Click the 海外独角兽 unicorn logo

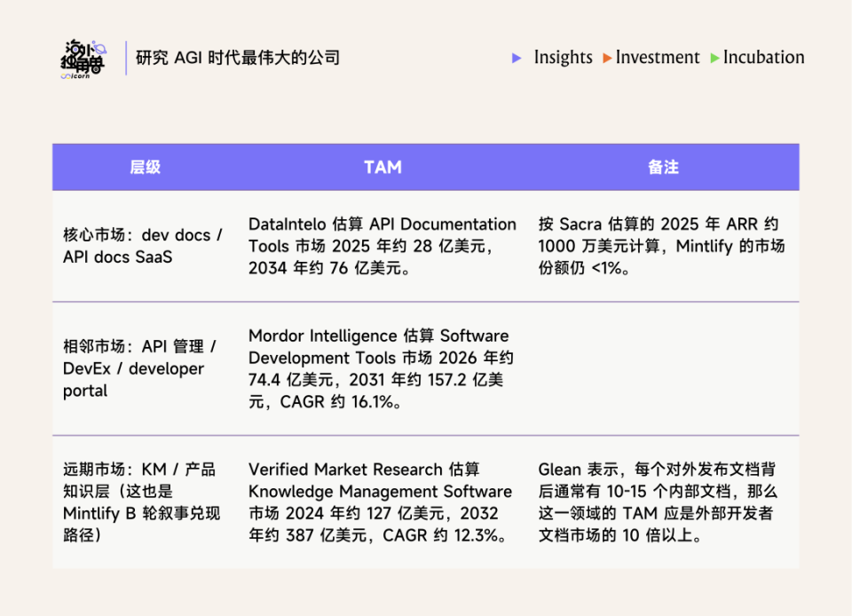[83, 59]
